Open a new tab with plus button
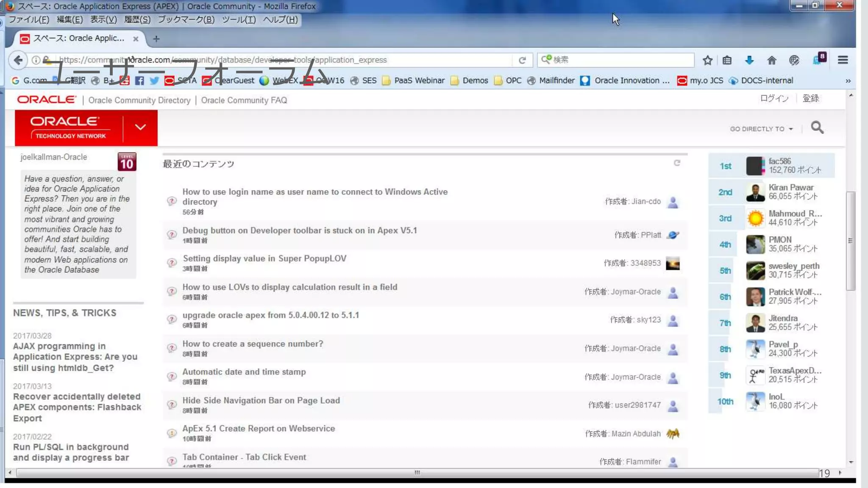 click(156, 39)
